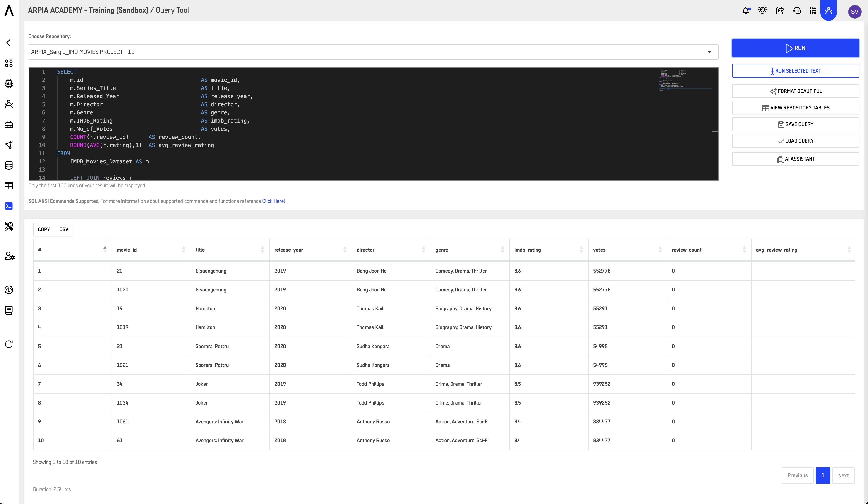The image size is (868, 504).
Task: Click line 12 'IMDB_Movies_Dataset AS m' in editor
Action: click(109, 161)
